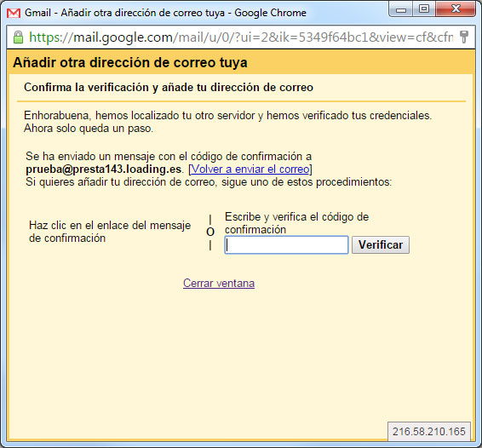Close the Gmail popup window
This screenshot has width=482, height=448.
456,9
